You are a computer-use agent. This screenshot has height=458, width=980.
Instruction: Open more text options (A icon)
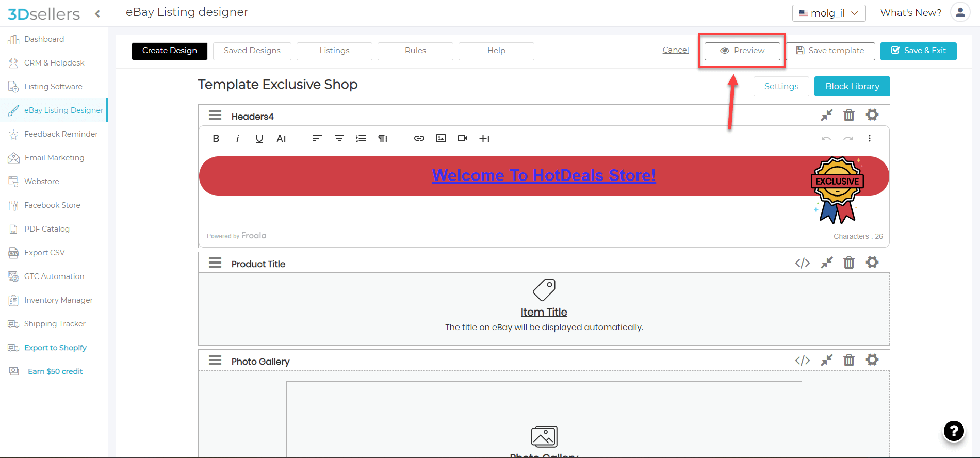click(x=281, y=138)
